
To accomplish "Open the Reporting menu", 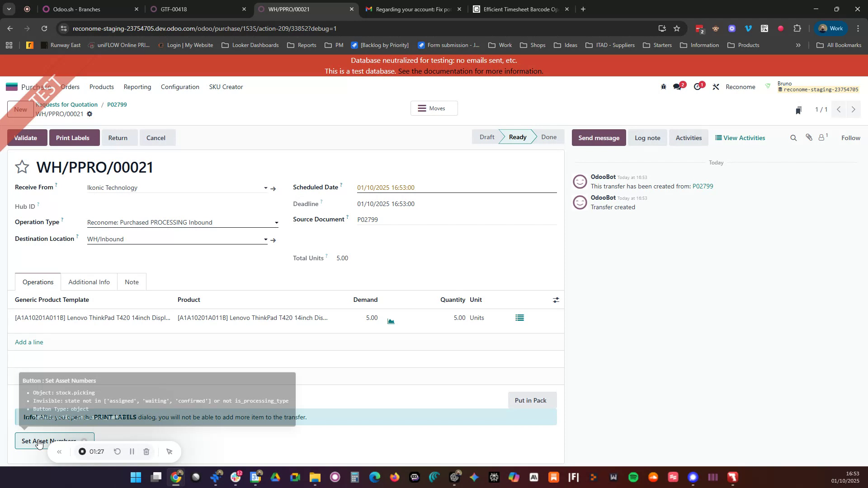I will coord(137,87).
